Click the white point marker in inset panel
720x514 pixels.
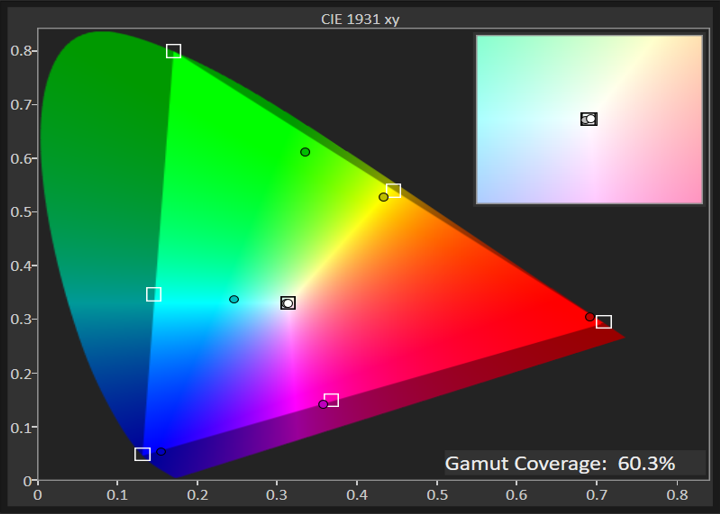point(589,119)
